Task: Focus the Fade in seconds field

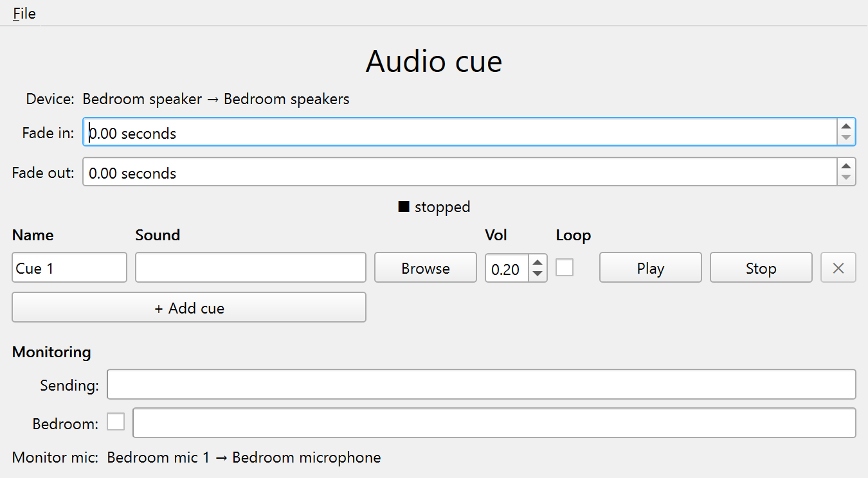Action: (460, 133)
